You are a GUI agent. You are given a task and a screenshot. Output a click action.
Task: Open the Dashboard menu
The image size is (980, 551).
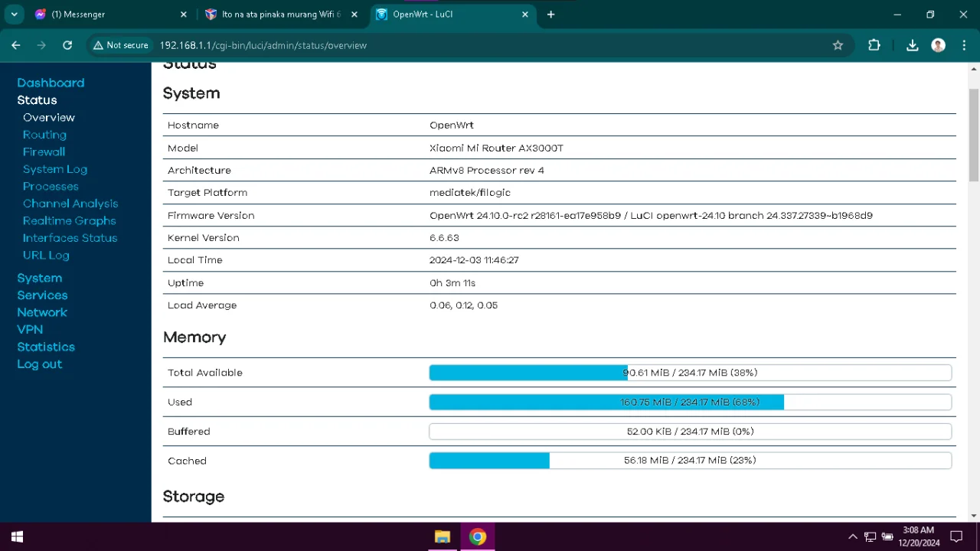(x=51, y=83)
